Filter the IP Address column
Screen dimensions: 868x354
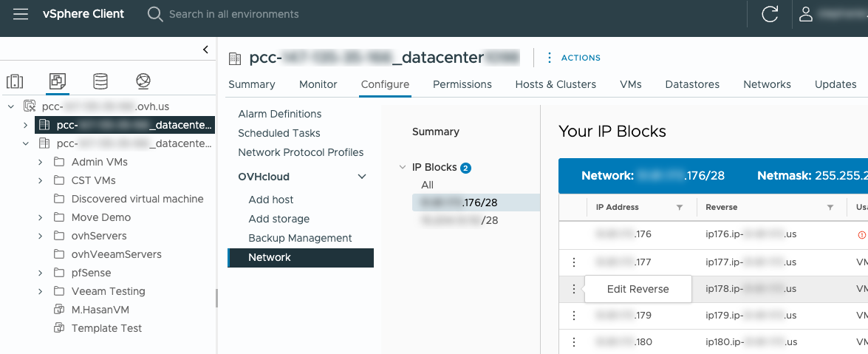679,207
